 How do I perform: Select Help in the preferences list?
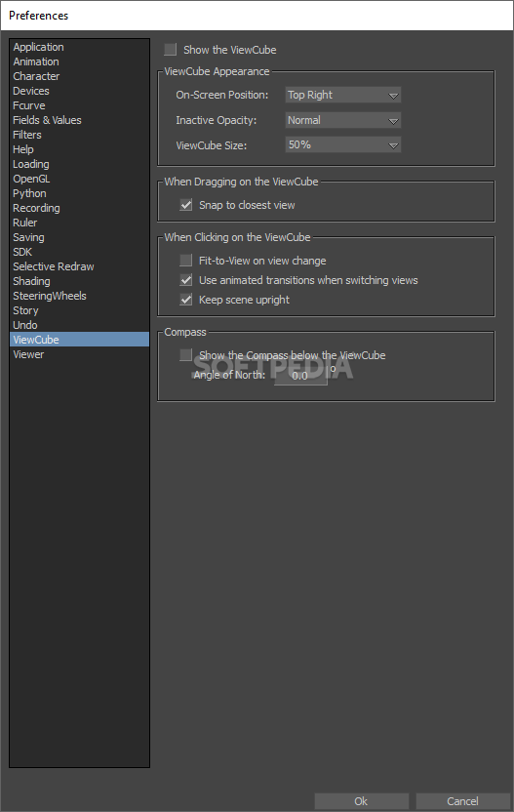pos(80,149)
